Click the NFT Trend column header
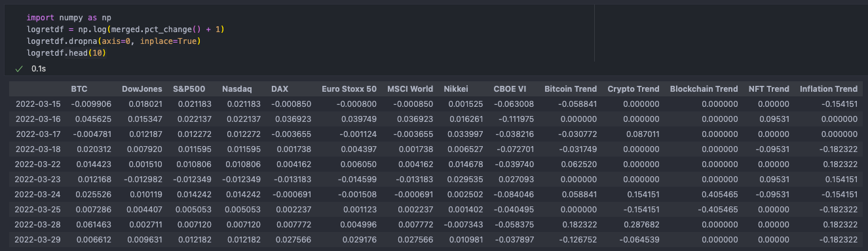Screen dimensions: 868x251 point(768,89)
